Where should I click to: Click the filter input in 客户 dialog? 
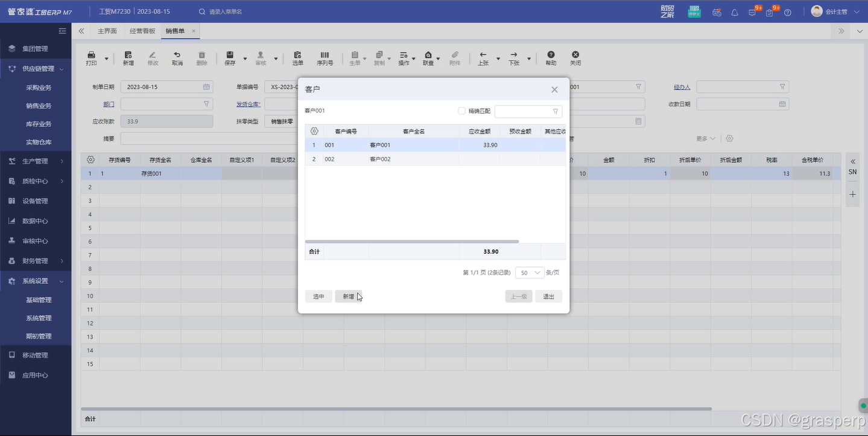point(528,112)
